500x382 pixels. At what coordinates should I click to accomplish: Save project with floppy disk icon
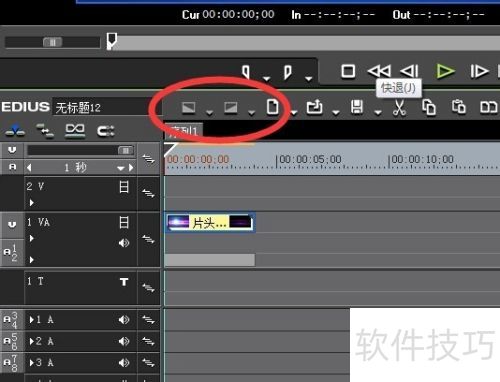click(357, 107)
